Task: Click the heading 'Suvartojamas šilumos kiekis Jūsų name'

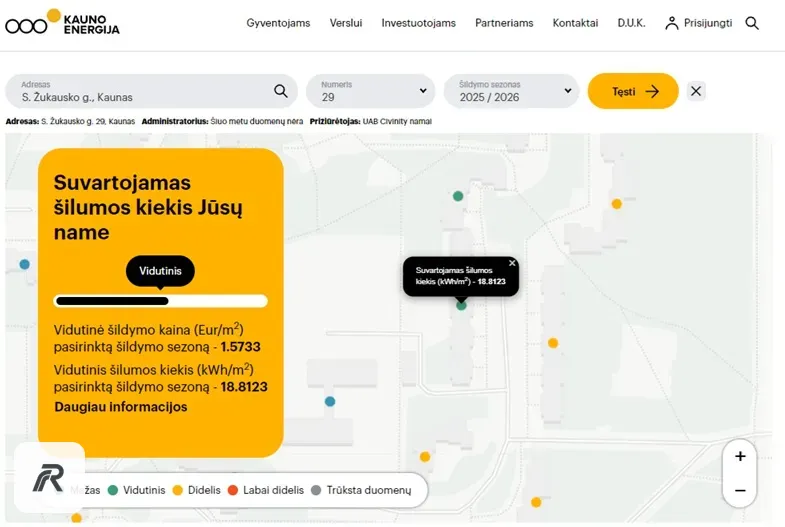Action: point(148,207)
